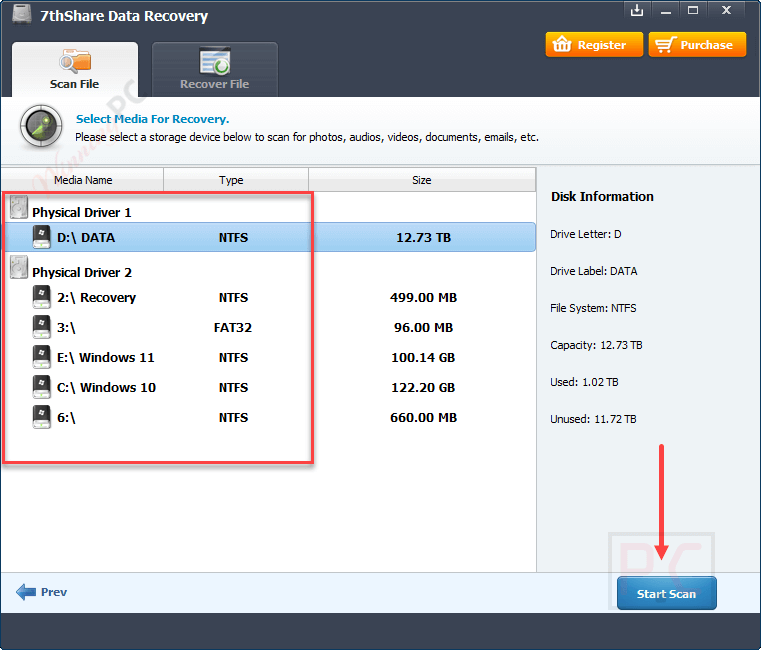The width and height of the screenshot is (761, 650).
Task: Click the basket icon on Register
Action: [562, 44]
